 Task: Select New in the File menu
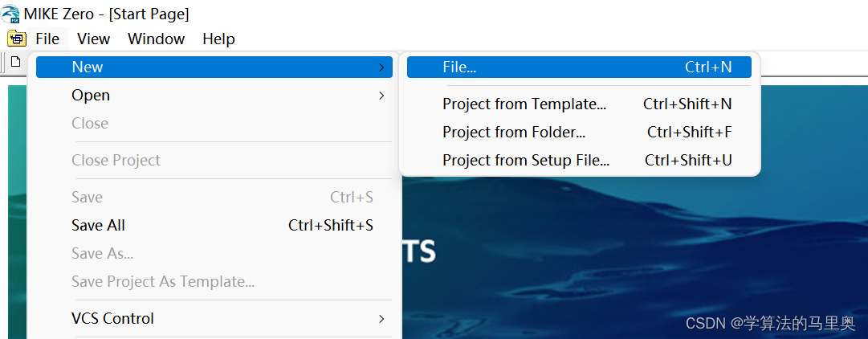pyautogui.click(x=88, y=67)
